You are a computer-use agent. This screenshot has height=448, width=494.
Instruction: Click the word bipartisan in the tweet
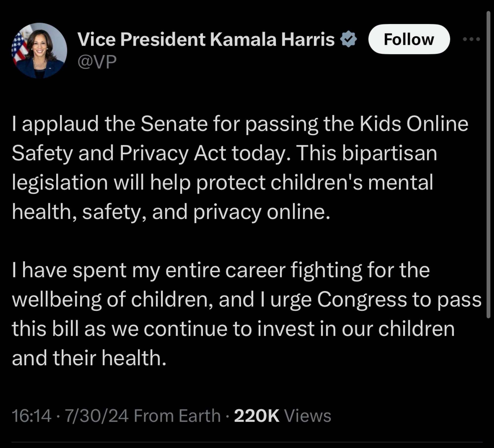389,153
